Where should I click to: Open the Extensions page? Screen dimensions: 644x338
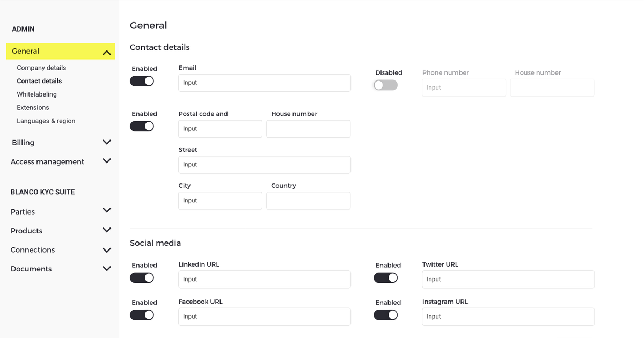33,108
